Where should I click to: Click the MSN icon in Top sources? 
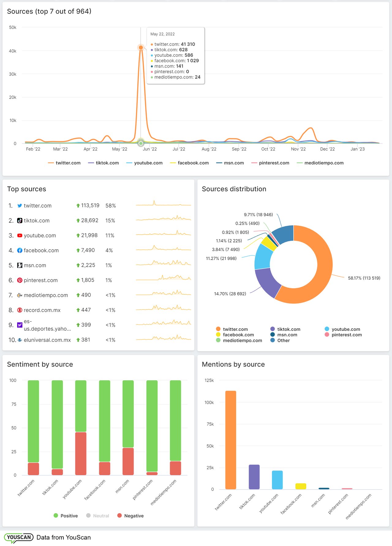point(20,265)
